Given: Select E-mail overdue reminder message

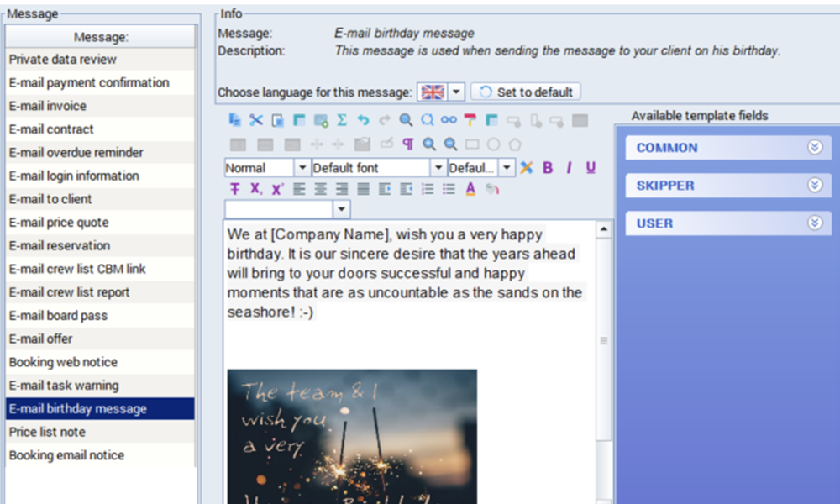Looking at the screenshot, I should 76,152.
